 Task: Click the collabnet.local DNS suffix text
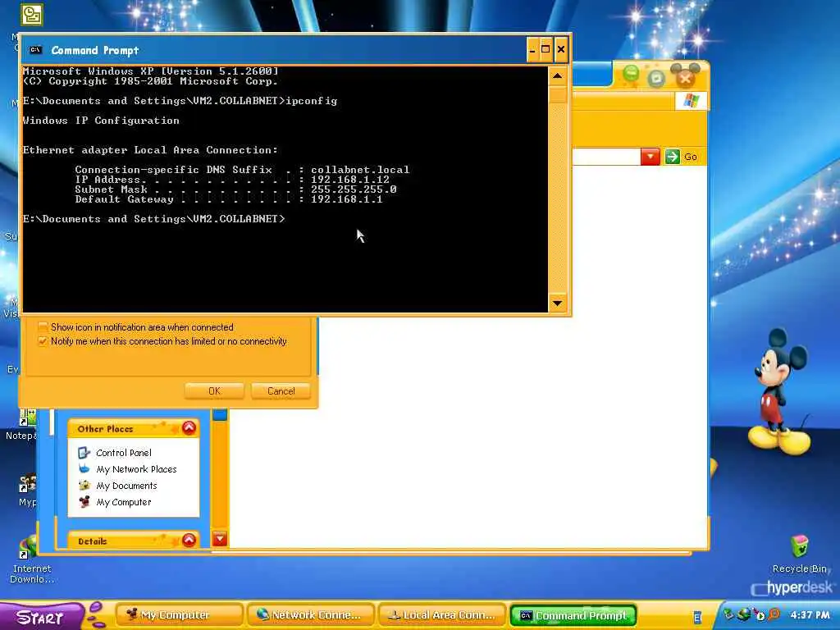[360, 170]
